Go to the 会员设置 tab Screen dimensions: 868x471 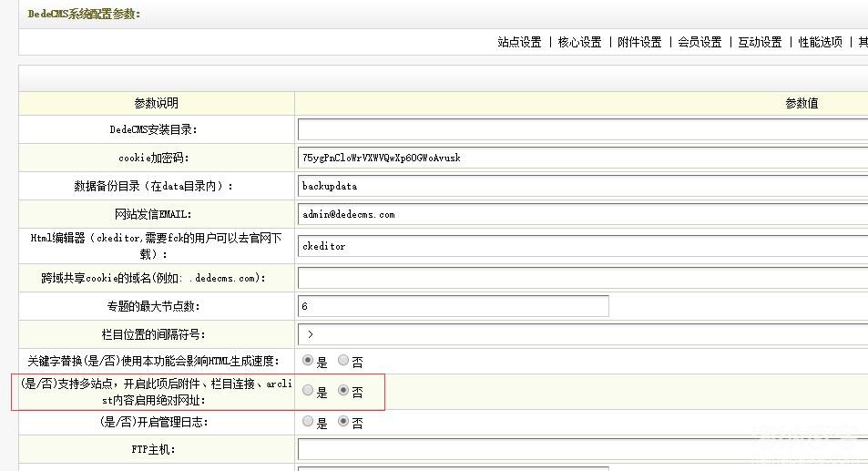(700, 42)
